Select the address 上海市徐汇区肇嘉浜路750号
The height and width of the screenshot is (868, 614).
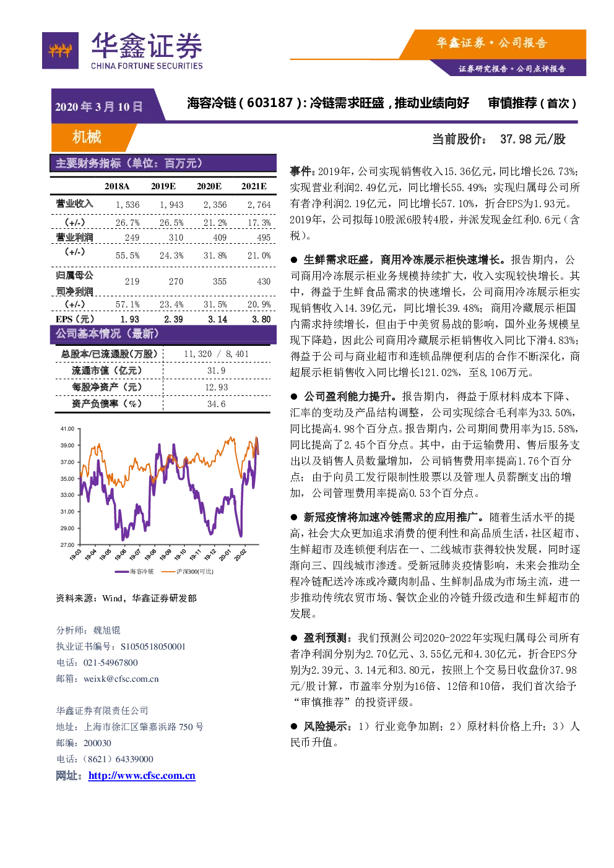pyautogui.click(x=144, y=727)
